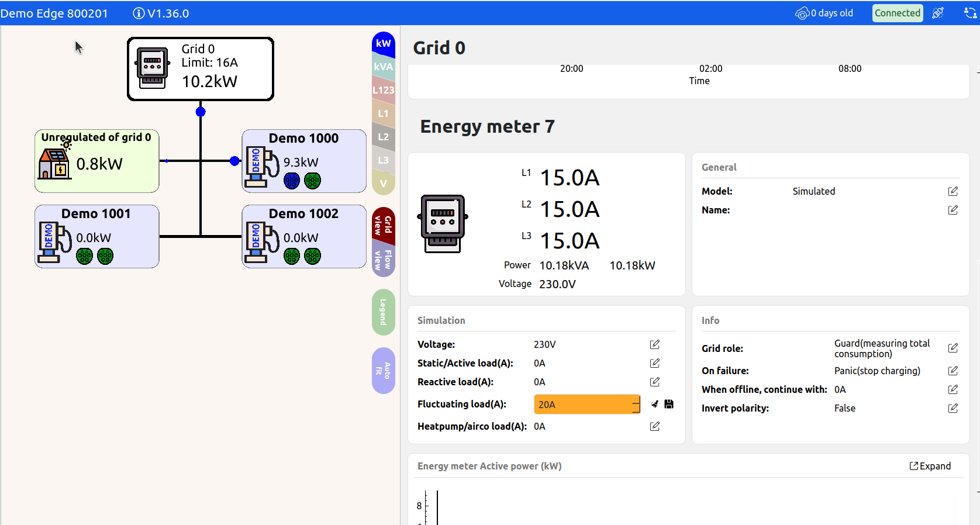The width and height of the screenshot is (980, 525).
Task: Click the Demo 1000 title text
Action: click(303, 139)
